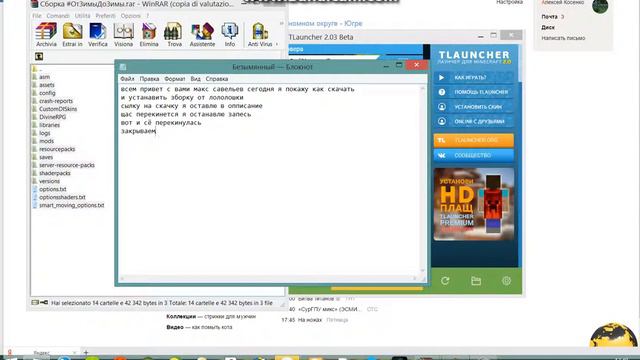This screenshot has height=360, width=640.
Task: Select the saves folder
Action: click(x=46, y=157)
